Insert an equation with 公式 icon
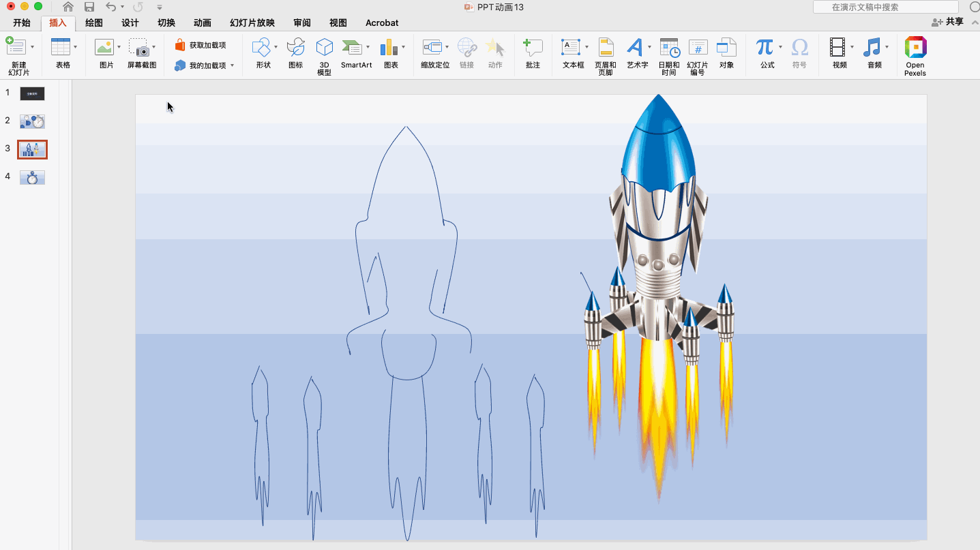The width and height of the screenshot is (980, 550). (x=764, y=47)
